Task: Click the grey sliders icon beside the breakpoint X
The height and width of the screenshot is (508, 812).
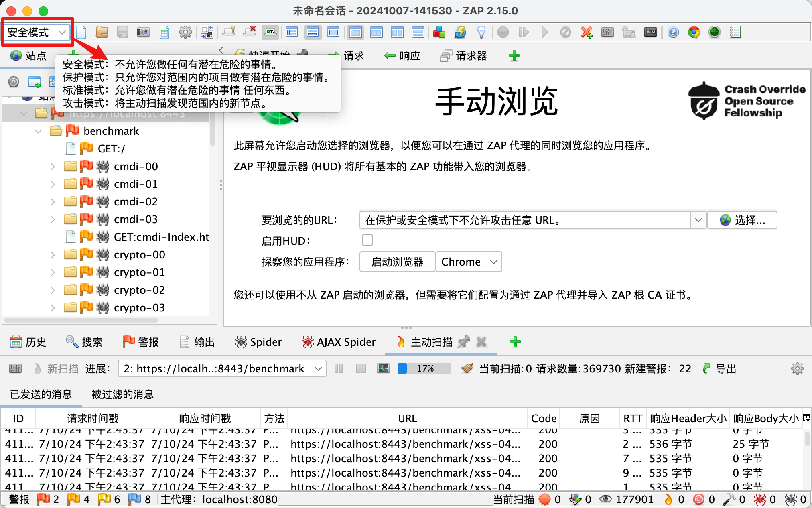Action: click(607, 32)
